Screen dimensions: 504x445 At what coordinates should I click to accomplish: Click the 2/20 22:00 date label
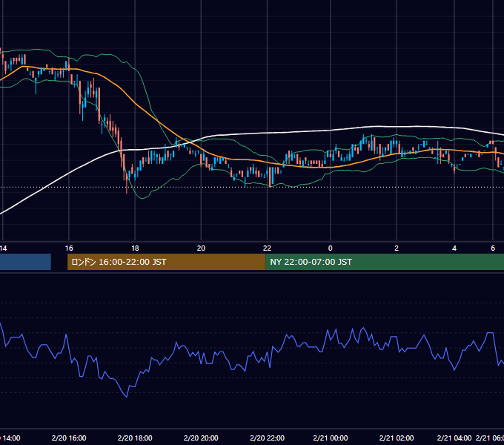click(x=267, y=438)
